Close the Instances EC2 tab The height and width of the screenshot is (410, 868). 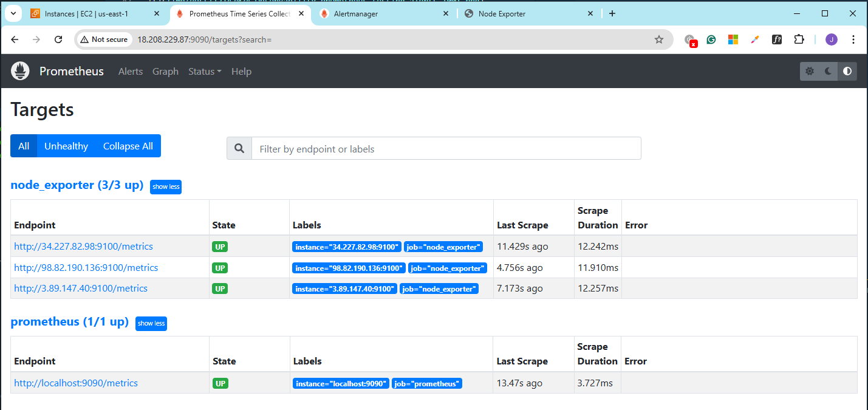click(157, 13)
